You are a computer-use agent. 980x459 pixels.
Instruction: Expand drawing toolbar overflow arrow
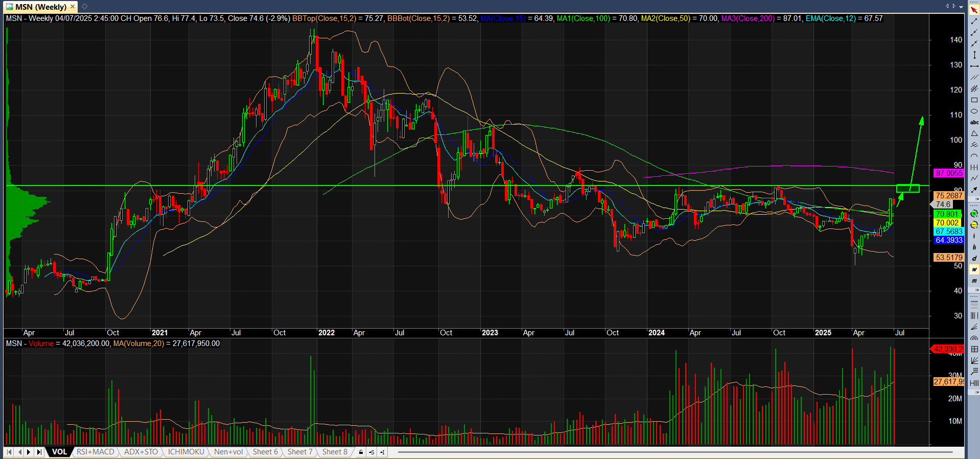(977, 199)
